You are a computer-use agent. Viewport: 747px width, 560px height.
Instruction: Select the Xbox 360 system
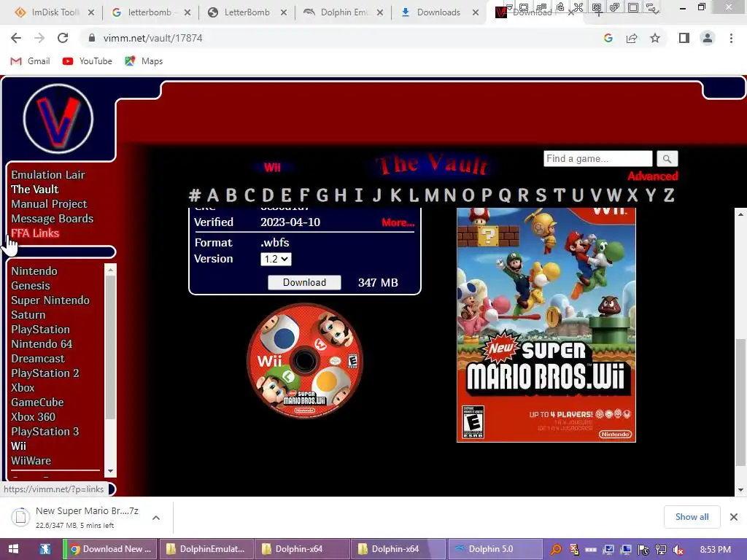click(x=34, y=416)
